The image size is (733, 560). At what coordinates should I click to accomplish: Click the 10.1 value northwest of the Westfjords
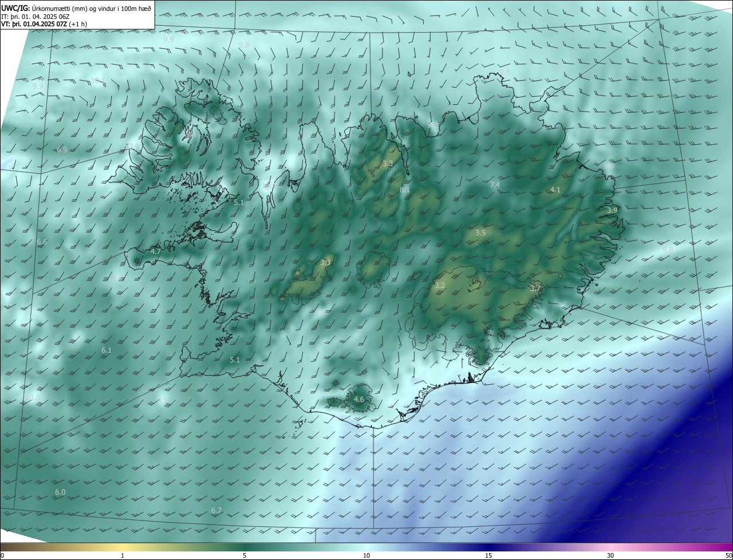[98, 81]
